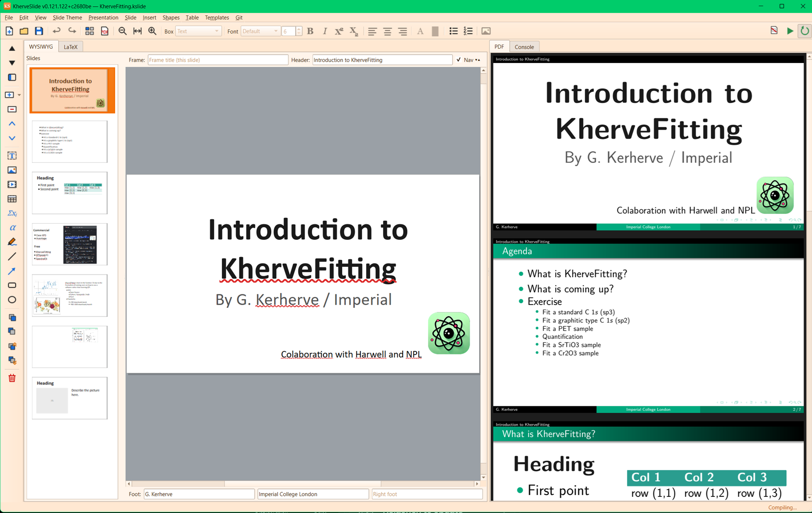The image size is (812, 513).
Task: Open the highlight color swatch
Action: (x=435, y=31)
